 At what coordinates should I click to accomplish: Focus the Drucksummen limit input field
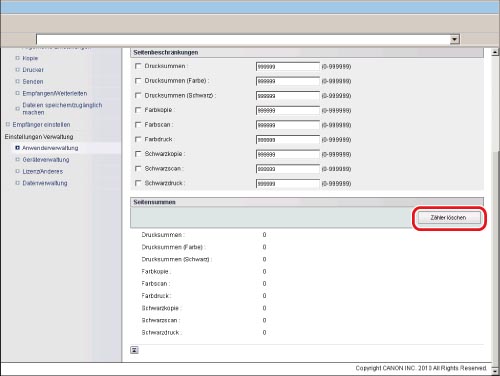click(288, 67)
